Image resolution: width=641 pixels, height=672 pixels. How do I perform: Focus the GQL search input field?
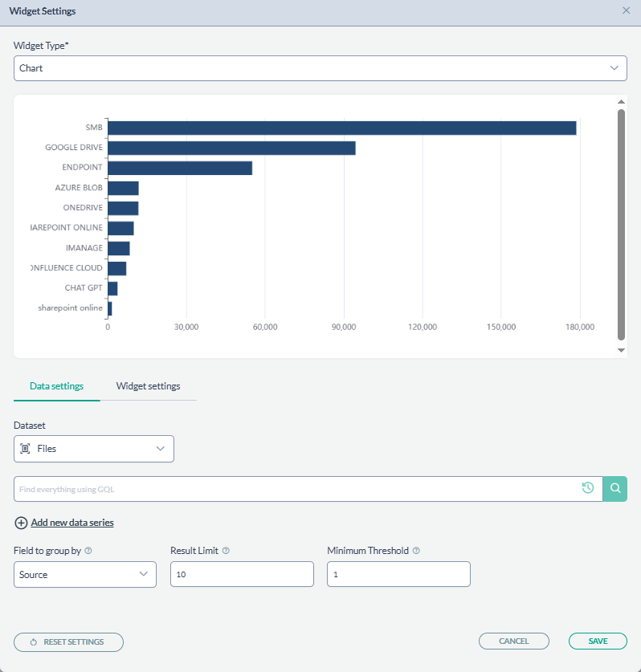(x=297, y=488)
